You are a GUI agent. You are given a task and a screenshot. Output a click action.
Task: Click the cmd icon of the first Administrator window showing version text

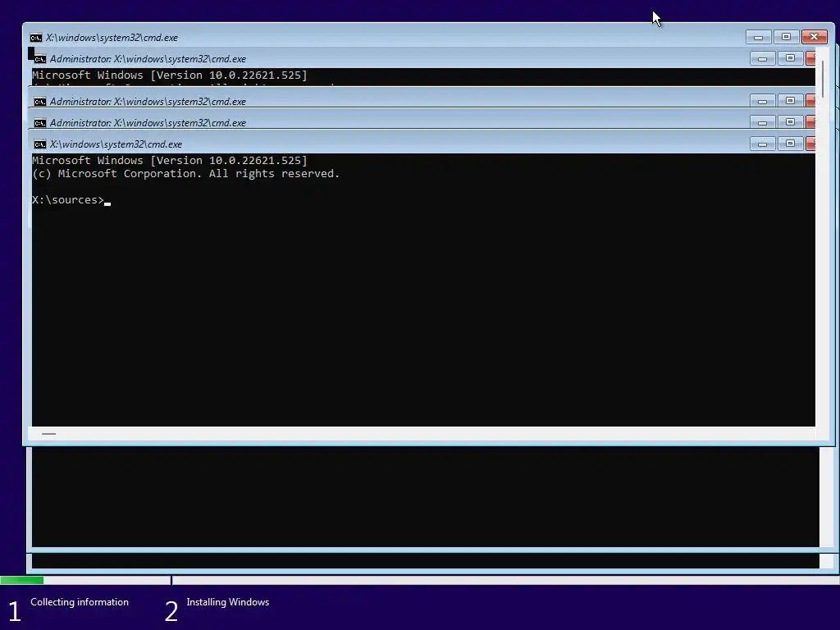[x=39, y=59]
